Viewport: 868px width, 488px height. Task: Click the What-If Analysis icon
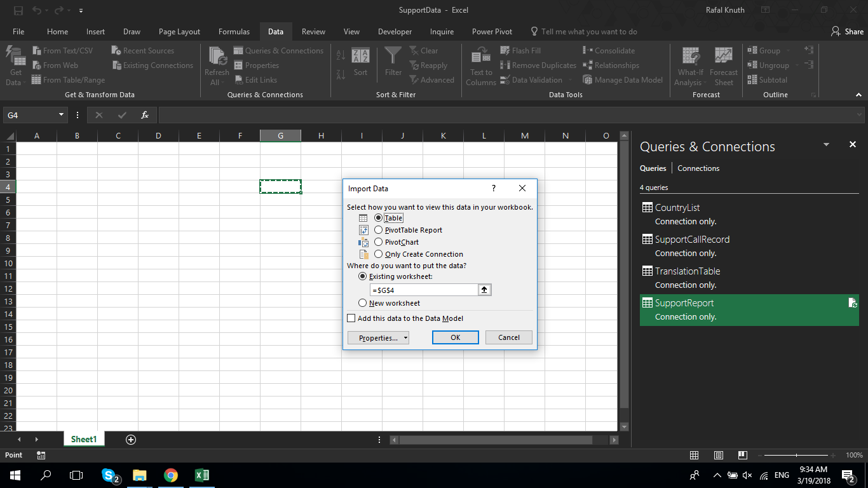pos(690,64)
